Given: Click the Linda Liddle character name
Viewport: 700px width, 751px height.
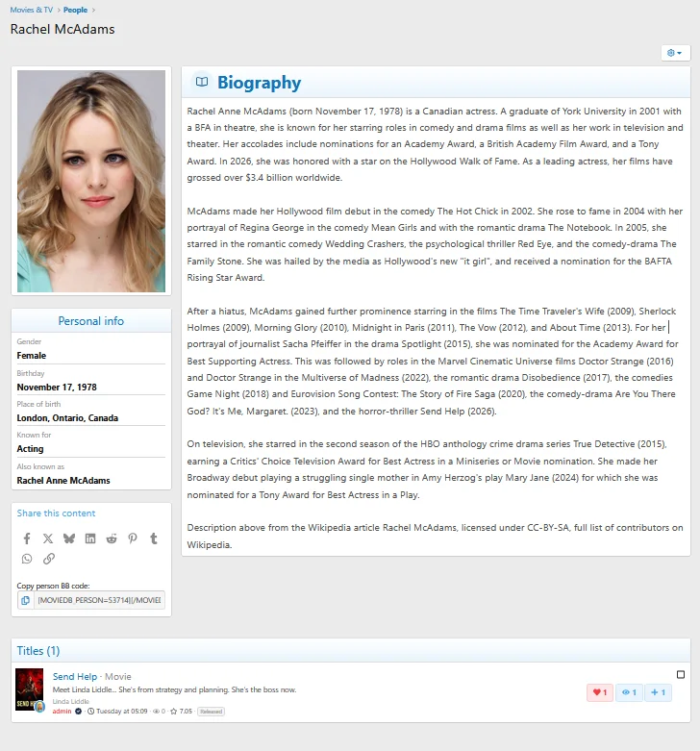Looking at the screenshot, I should [71, 701].
